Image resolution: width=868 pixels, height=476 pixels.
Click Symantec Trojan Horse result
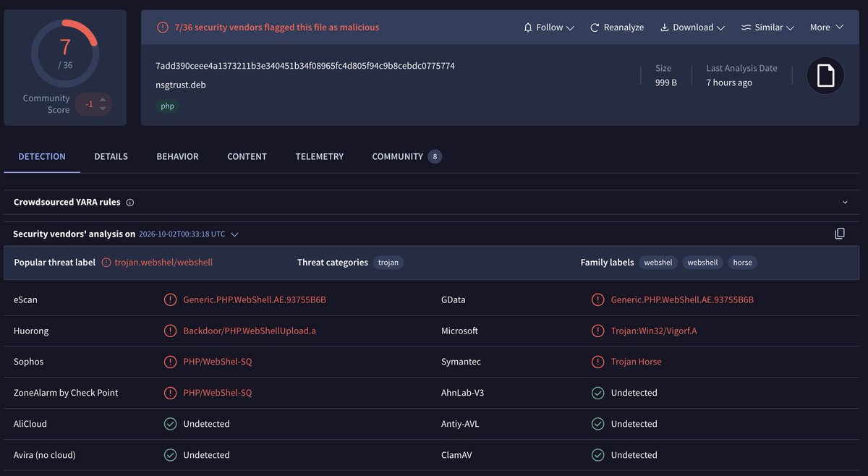click(x=636, y=362)
